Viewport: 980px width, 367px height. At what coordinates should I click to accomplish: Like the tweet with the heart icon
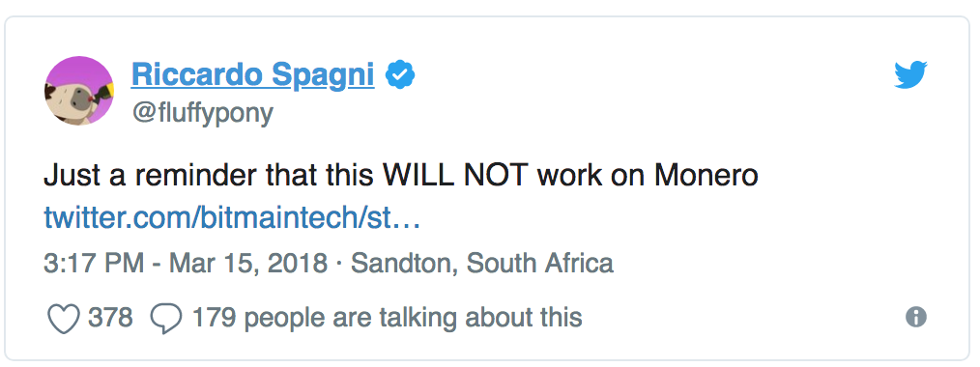click(64, 319)
